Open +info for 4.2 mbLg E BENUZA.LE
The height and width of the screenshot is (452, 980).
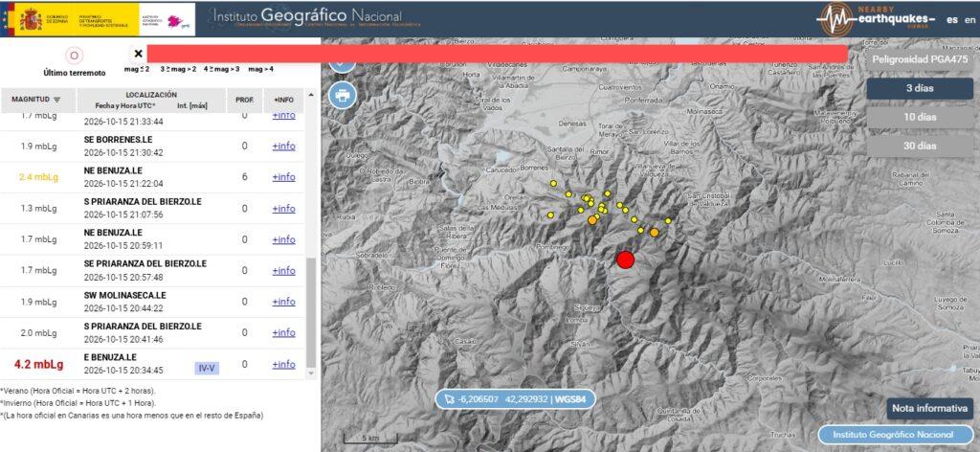click(283, 365)
